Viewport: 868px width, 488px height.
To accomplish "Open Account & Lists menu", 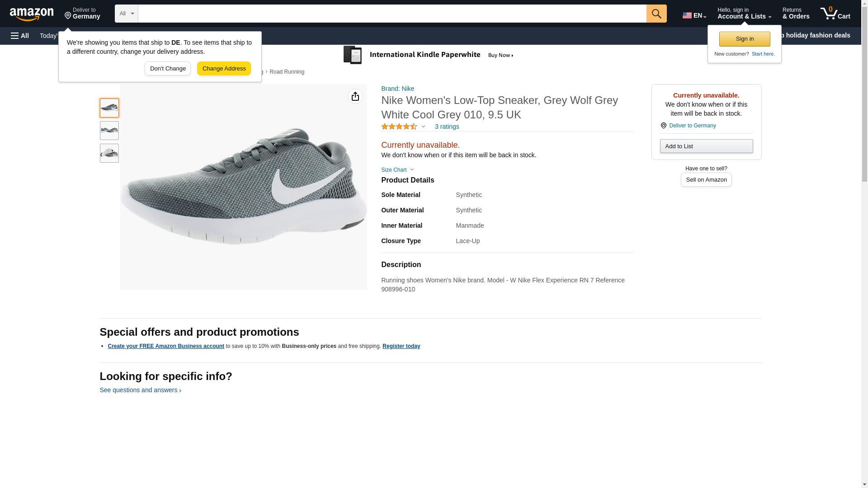I will (x=744, y=14).
